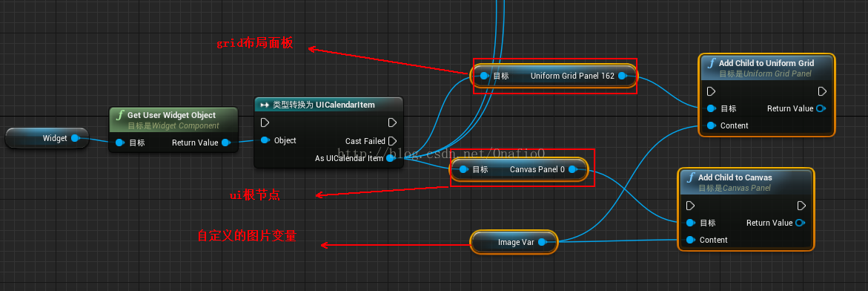Select the Canvas Panel 0 node label
Viewport: 868px width, 291px height.
(x=537, y=169)
